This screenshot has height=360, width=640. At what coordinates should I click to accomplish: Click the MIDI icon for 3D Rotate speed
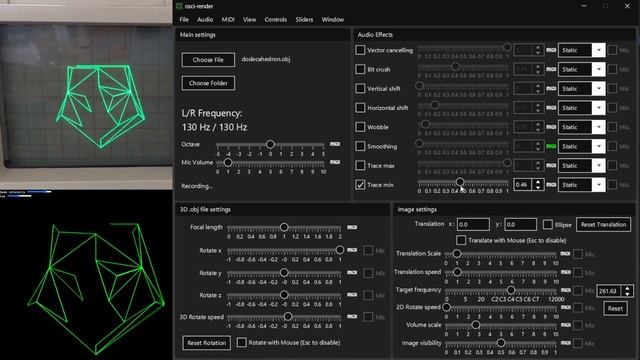pos(352,316)
